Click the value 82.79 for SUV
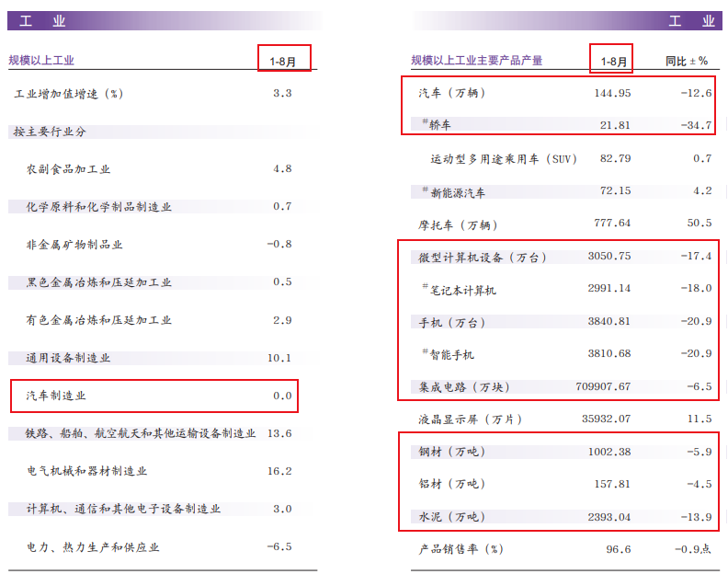728x574 pixels. (x=615, y=158)
